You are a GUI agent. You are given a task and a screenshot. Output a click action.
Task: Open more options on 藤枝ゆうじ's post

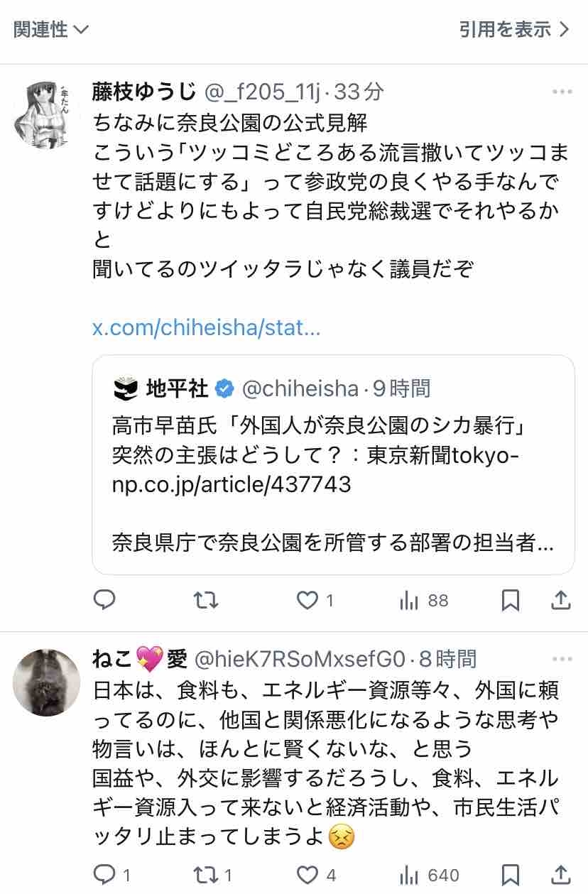coord(562,92)
